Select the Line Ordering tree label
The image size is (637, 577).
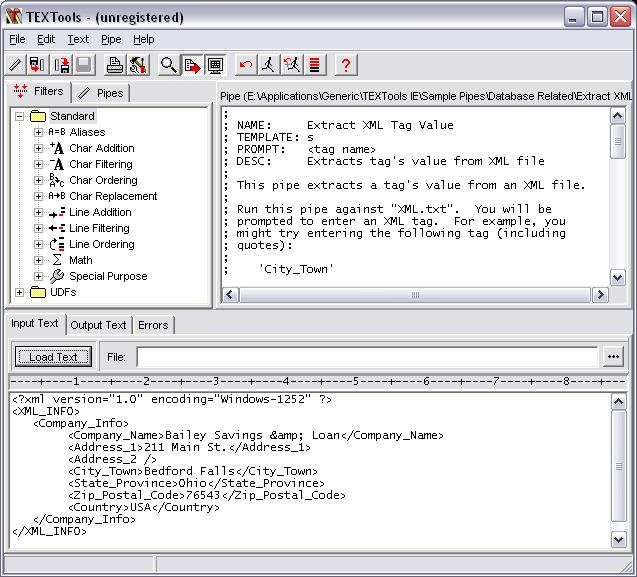tap(102, 244)
